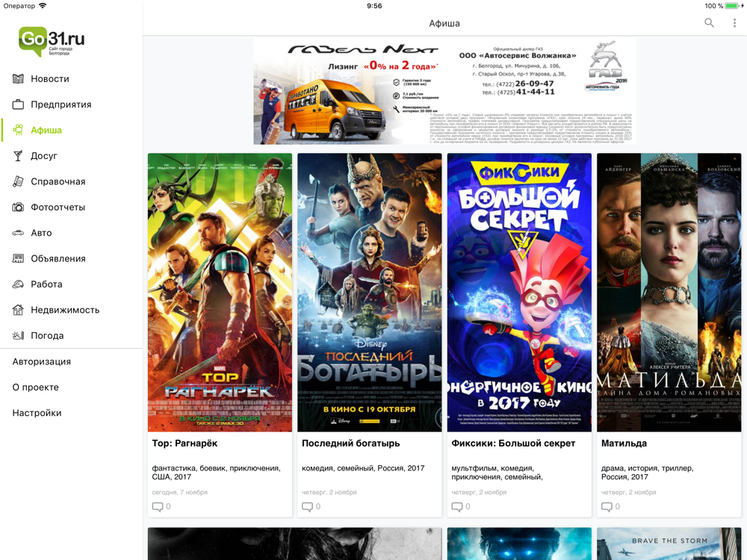Click the date 'сегодня, 7 ноября'
Viewport: 747px width, 560px height.
coord(179,492)
